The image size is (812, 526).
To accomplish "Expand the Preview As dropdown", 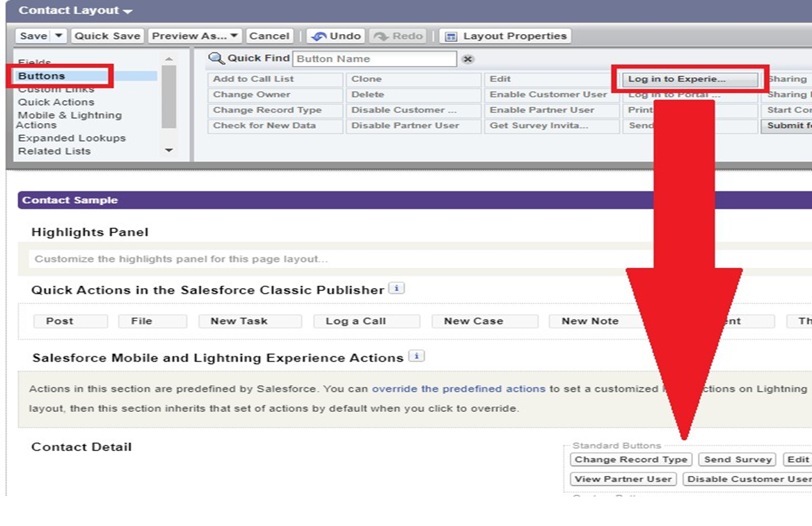I will pos(234,36).
